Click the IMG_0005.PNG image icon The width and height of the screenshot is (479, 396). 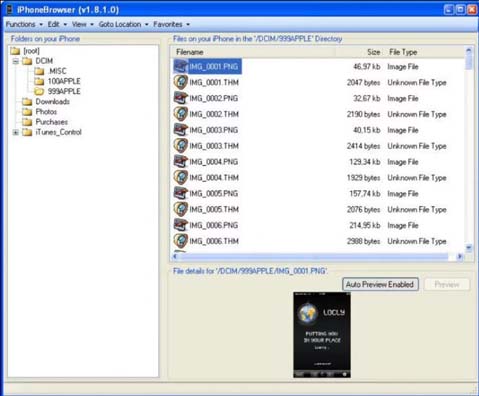click(x=181, y=193)
